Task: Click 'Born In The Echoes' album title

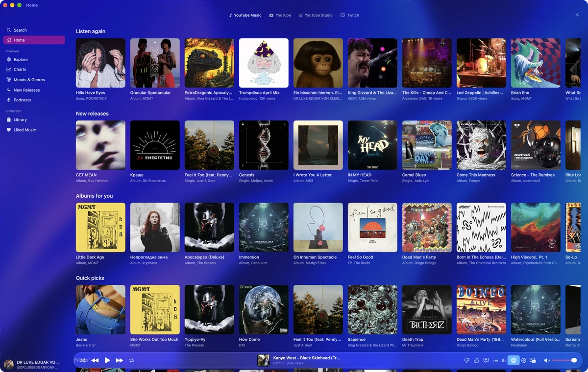Action: click(x=481, y=257)
